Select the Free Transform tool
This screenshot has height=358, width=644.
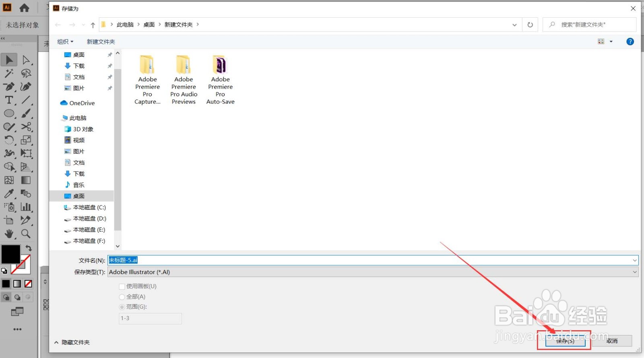26,153
